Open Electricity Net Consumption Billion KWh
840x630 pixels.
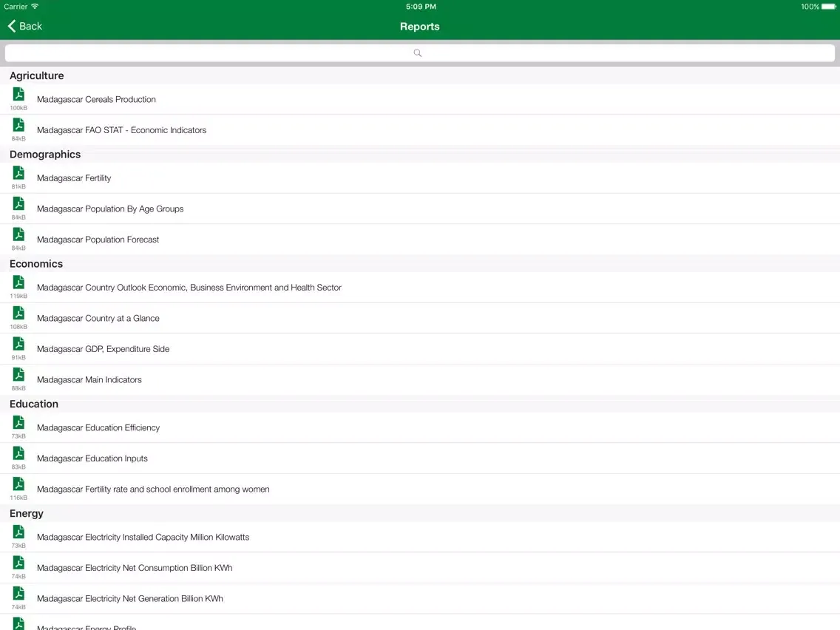tap(420, 567)
